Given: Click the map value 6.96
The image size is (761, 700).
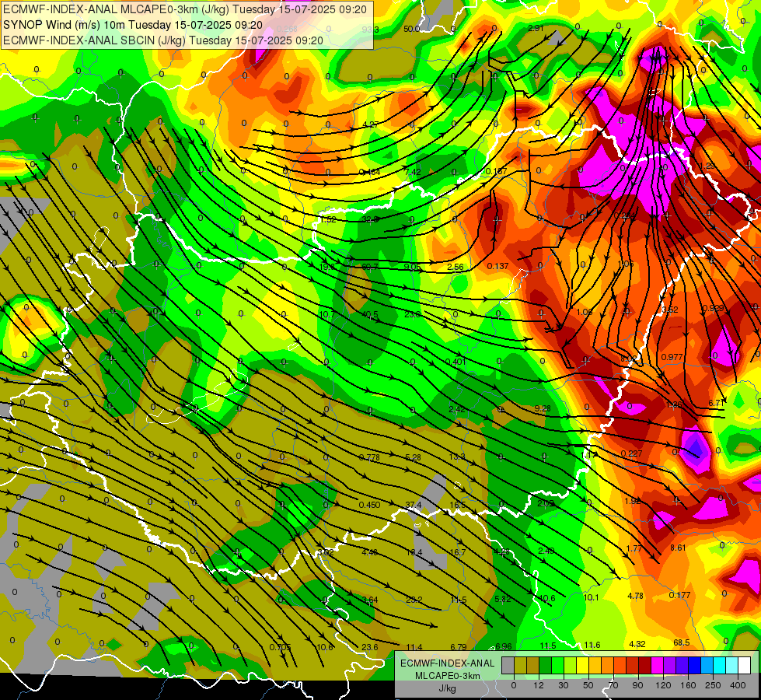Looking at the screenshot, I should 503,646.
